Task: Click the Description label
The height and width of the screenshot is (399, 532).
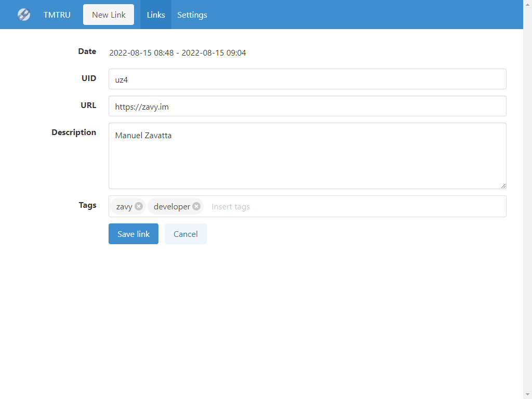Action: click(x=74, y=132)
